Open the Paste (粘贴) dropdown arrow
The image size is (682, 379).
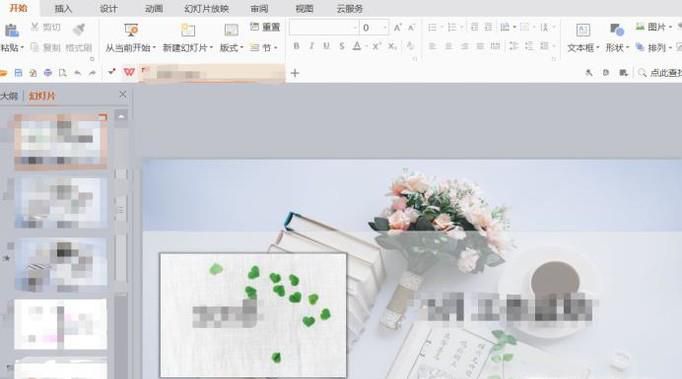[x=22, y=47]
